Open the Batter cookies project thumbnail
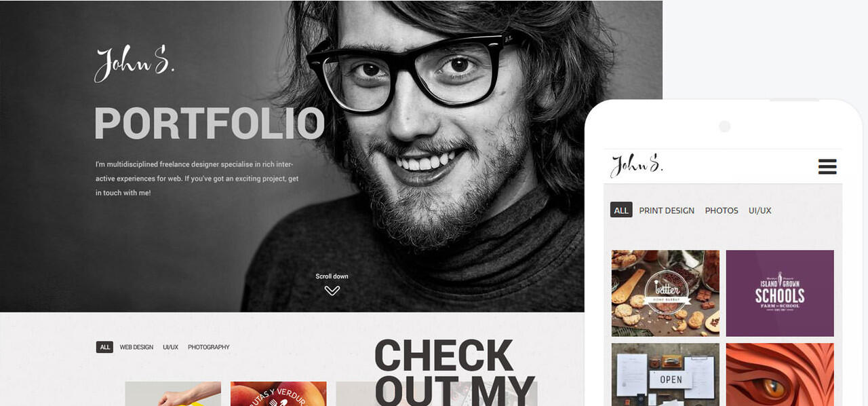The image size is (868, 406). coord(665,293)
